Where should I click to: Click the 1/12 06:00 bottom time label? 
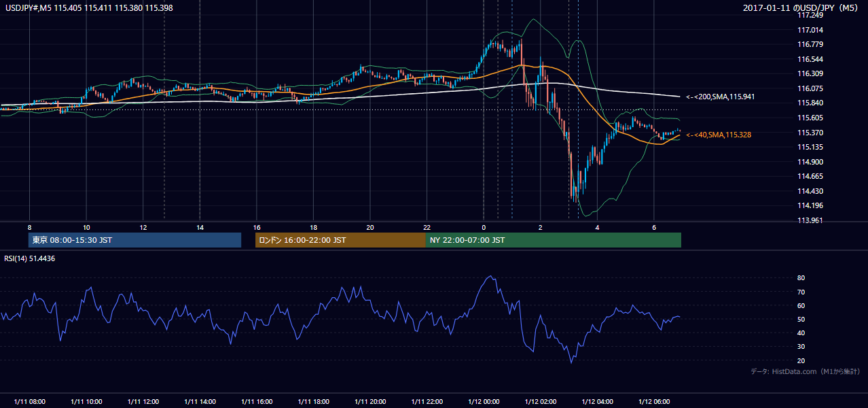click(654, 401)
